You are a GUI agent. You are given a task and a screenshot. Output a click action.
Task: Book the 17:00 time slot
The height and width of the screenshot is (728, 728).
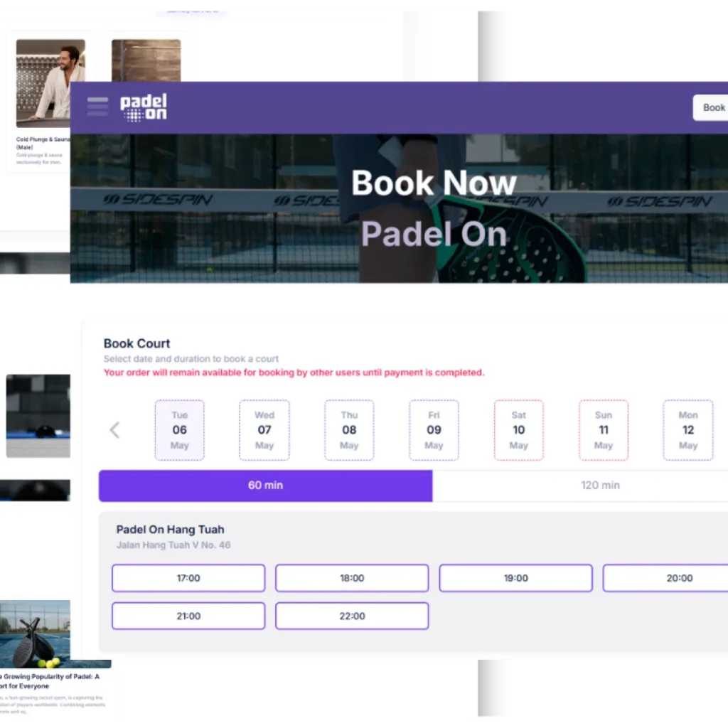(x=188, y=578)
